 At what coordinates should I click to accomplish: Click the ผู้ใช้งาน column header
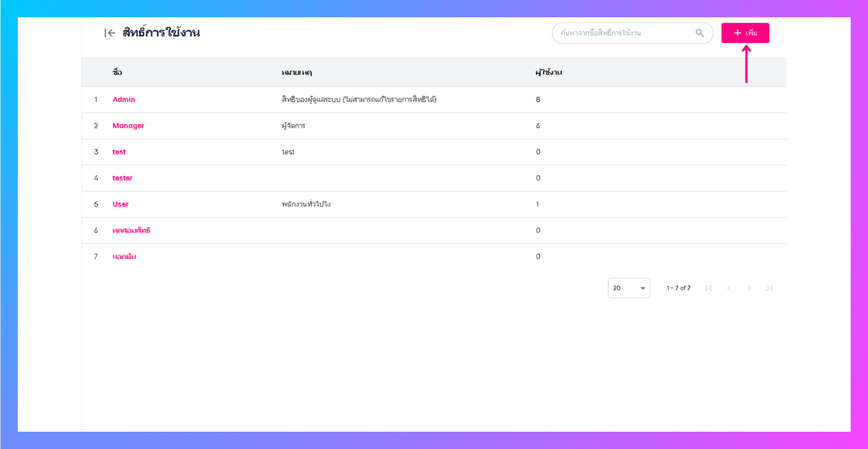coord(549,73)
